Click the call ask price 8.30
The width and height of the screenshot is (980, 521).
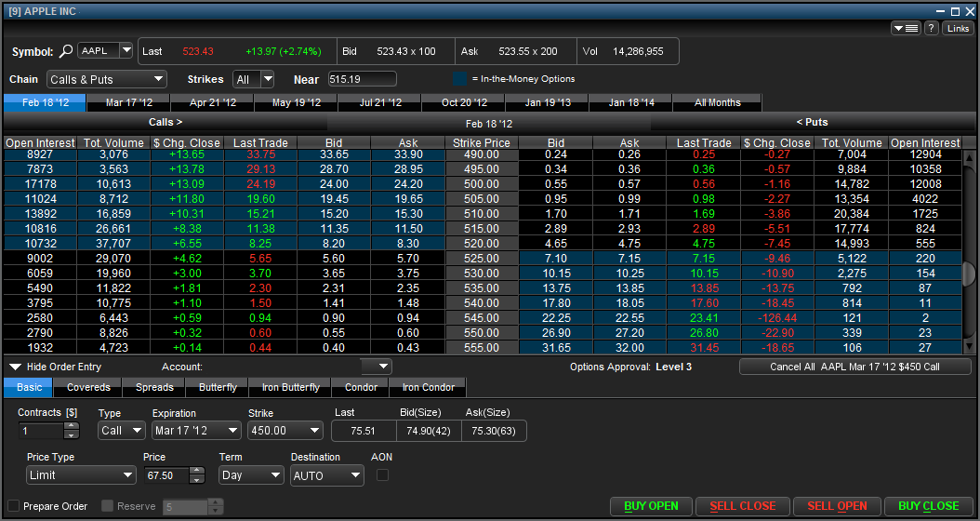click(407, 244)
